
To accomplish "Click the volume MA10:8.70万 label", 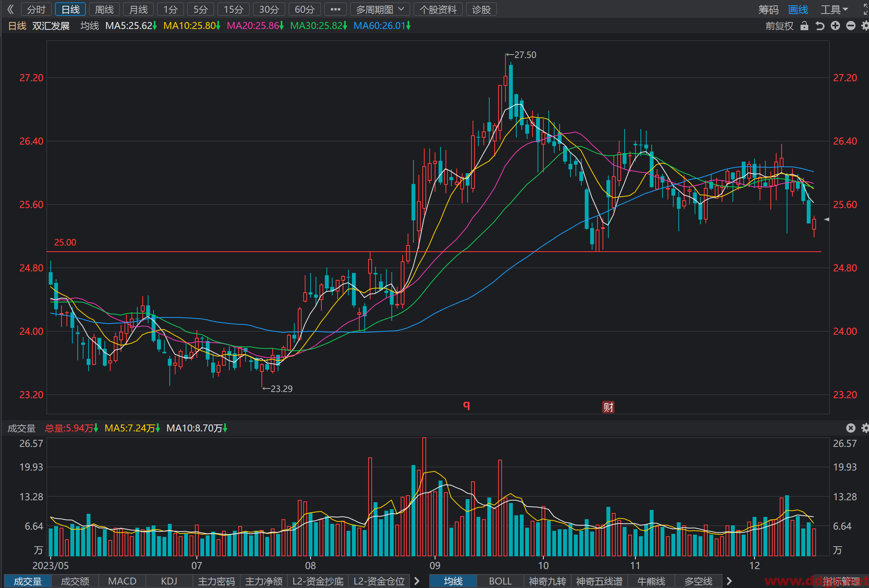I will coord(197,428).
